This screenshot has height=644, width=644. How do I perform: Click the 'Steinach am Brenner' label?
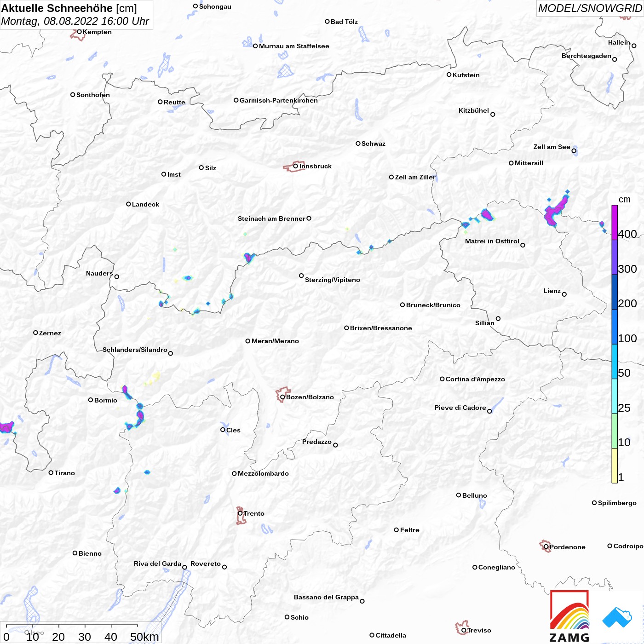click(271, 218)
